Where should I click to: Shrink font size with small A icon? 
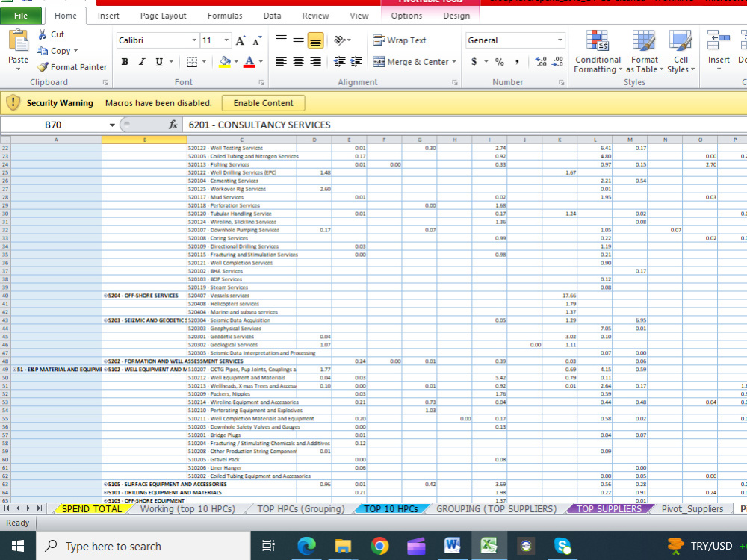[x=257, y=40]
